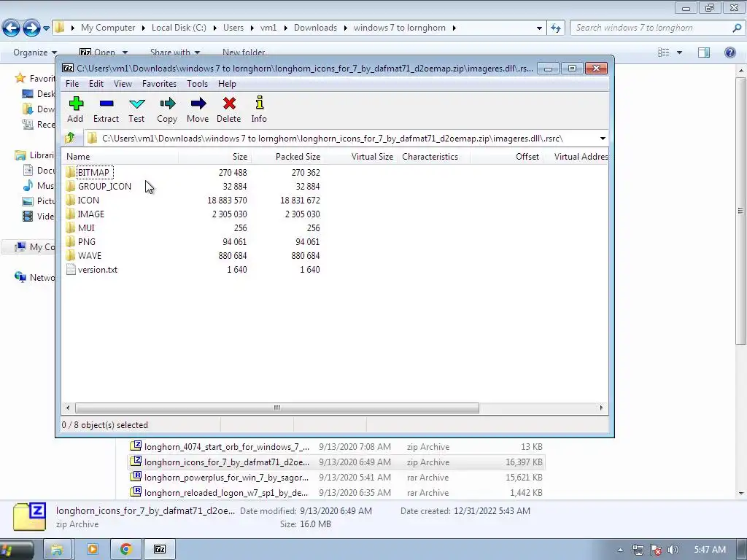Screen dimensions: 747x560
Task: Open Windows Explorer from the taskbar
Action: coord(57,550)
